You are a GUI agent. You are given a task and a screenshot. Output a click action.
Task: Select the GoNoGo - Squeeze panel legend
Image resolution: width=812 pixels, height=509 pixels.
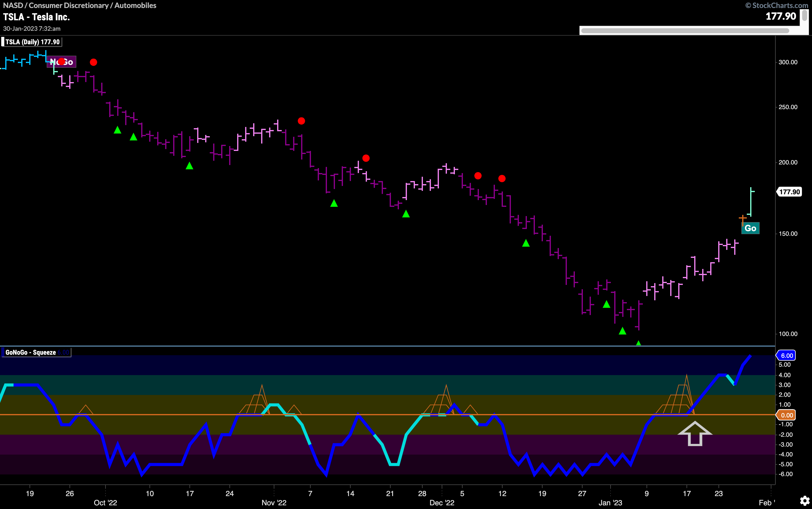coord(36,353)
